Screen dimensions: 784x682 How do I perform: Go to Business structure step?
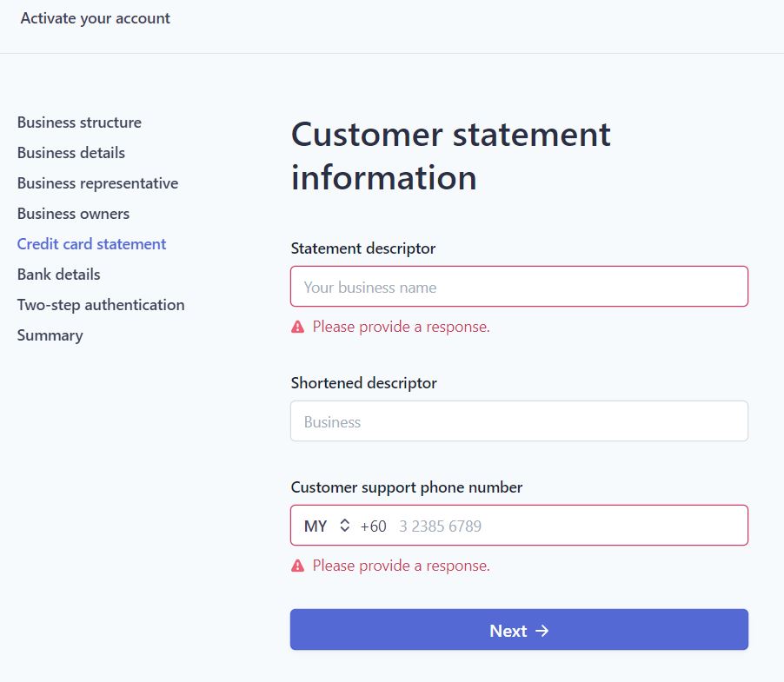click(x=79, y=122)
